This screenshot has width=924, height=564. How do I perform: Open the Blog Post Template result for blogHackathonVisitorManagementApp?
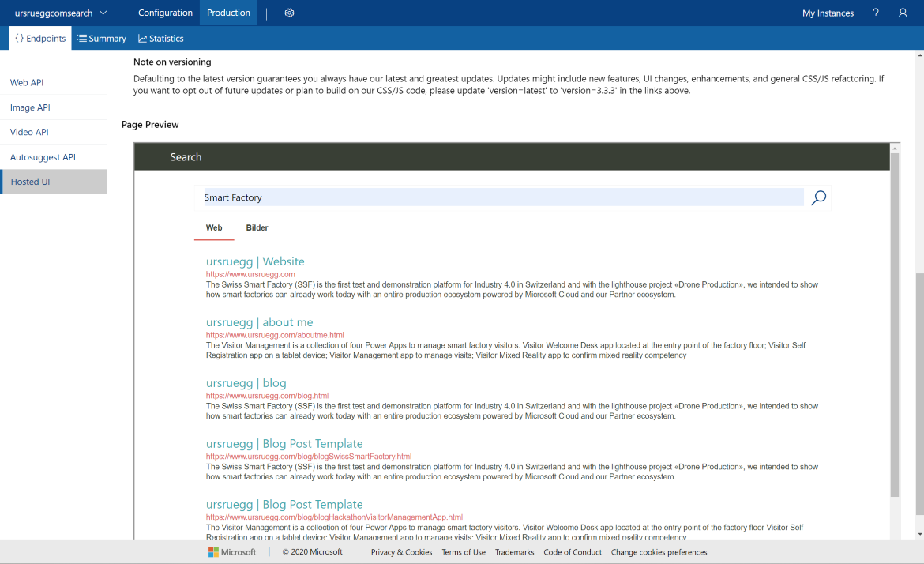tap(284, 505)
